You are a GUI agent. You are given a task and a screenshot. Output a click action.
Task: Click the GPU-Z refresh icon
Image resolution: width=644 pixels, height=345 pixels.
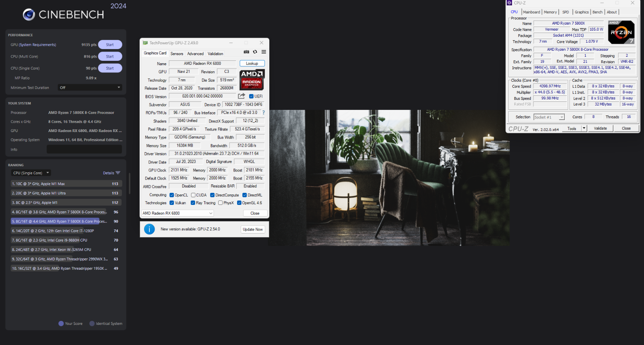(x=255, y=52)
